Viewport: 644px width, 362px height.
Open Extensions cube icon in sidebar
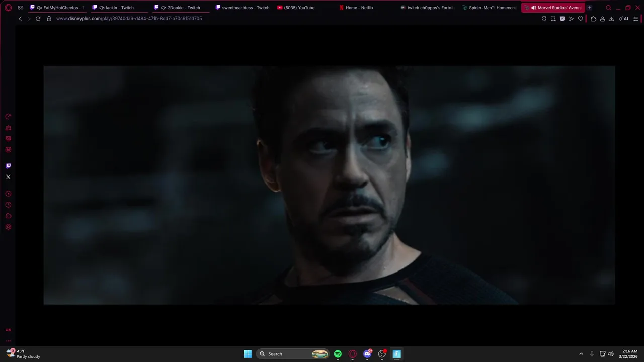click(8, 216)
